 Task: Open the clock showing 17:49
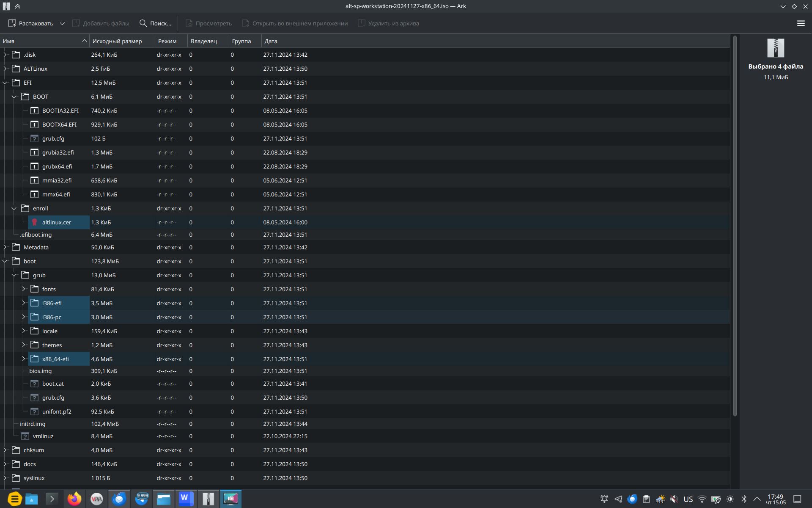click(x=776, y=500)
